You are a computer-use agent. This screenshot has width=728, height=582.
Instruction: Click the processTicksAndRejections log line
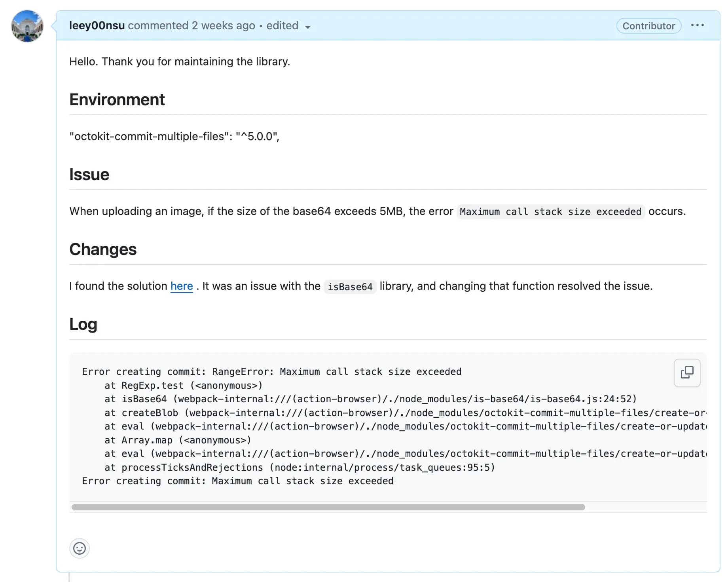point(300,468)
